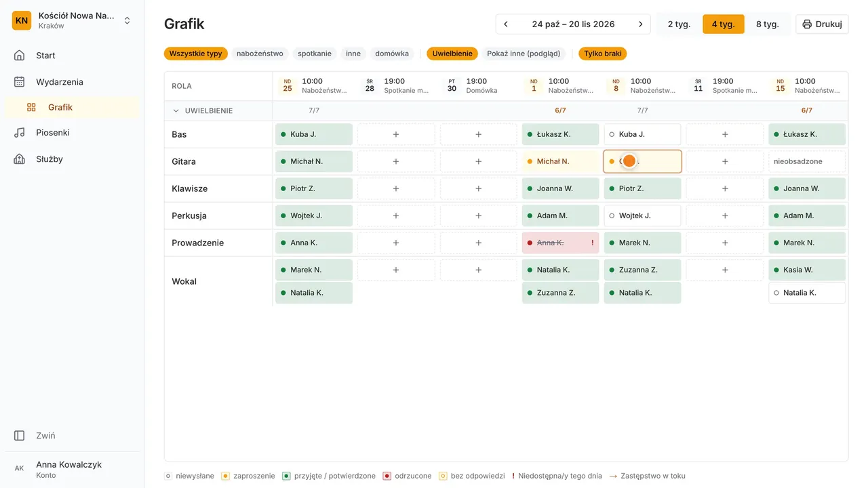Click the AK user avatar
This screenshot has height=488, width=868.
(20, 468)
